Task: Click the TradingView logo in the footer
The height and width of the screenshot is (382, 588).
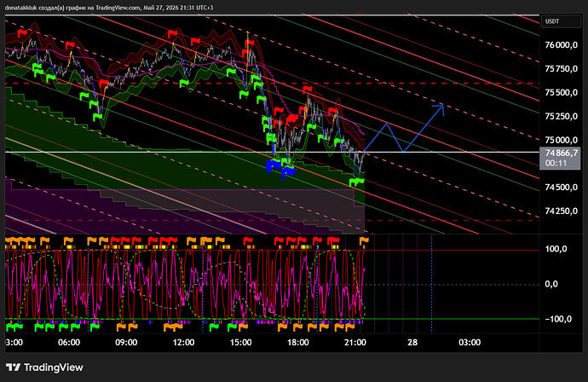Action: [44, 368]
